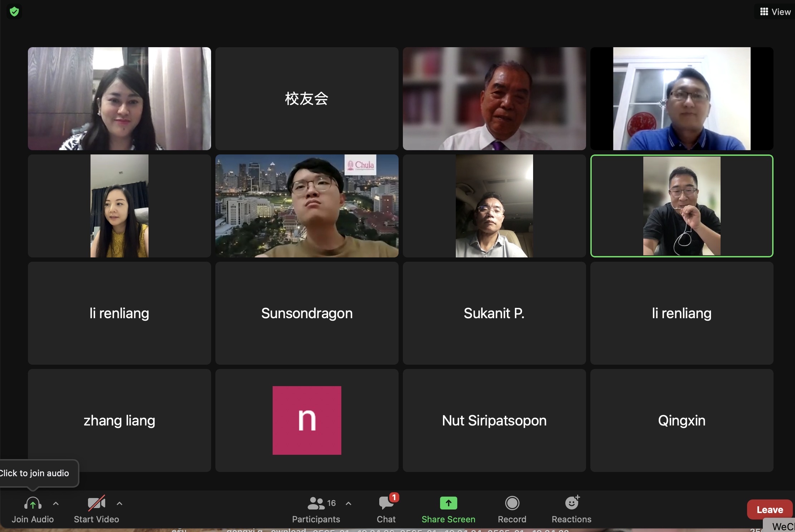
Task: Click the pink 'n' avatar tile
Action: (307, 420)
